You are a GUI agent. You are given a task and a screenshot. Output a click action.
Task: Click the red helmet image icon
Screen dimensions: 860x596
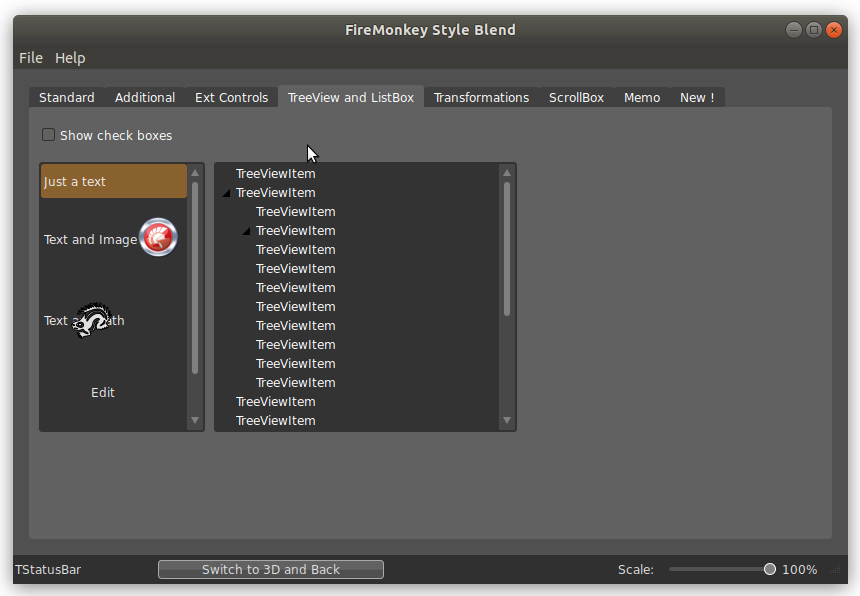click(158, 237)
